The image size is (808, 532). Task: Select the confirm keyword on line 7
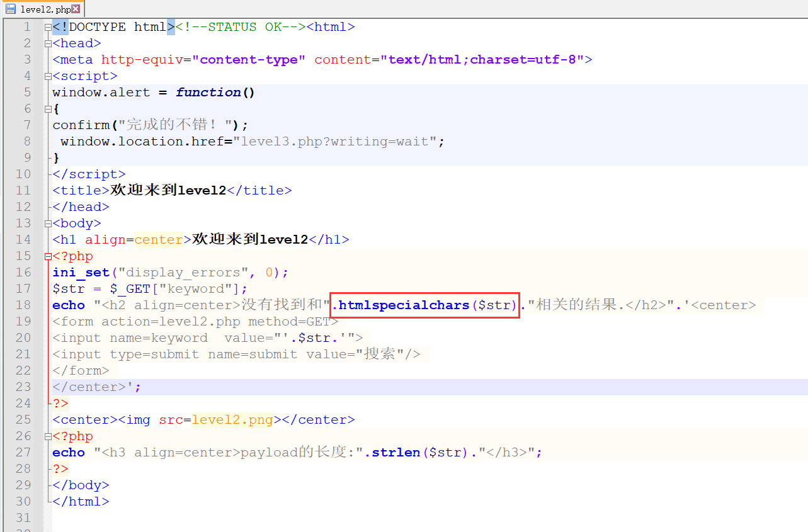click(x=81, y=125)
